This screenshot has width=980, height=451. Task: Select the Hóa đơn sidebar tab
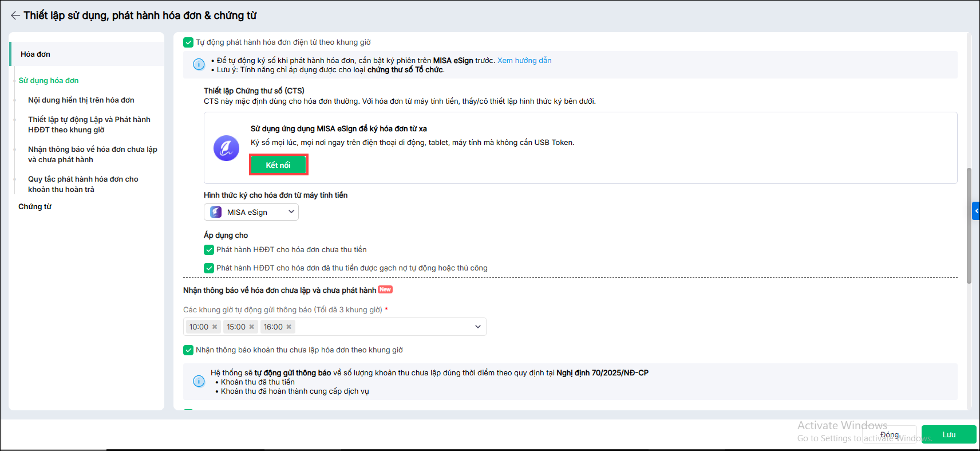tap(35, 54)
